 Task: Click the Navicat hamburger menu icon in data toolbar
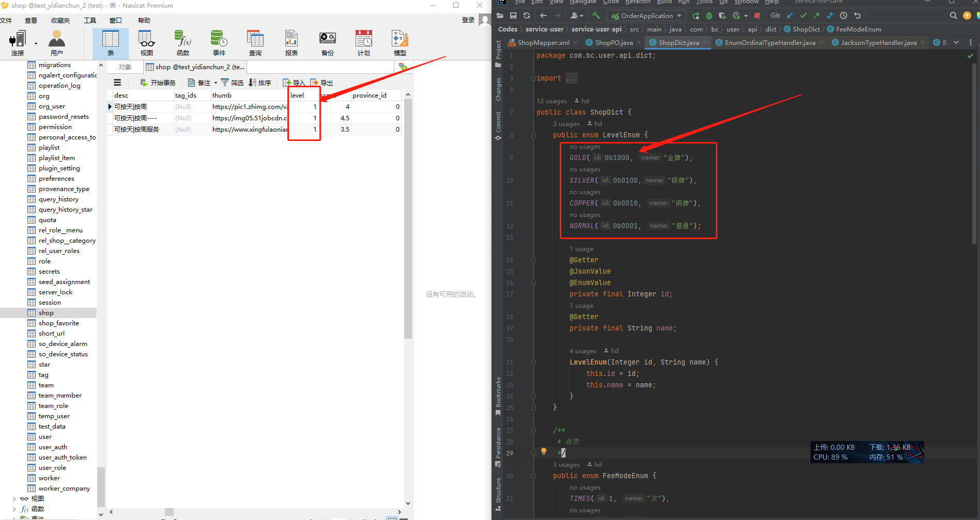pyautogui.click(x=117, y=83)
